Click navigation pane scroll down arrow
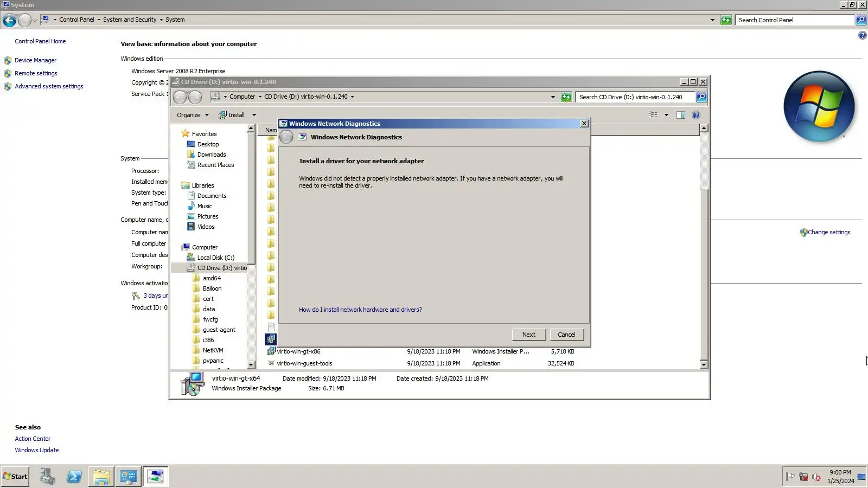868x488 pixels. coord(251,365)
